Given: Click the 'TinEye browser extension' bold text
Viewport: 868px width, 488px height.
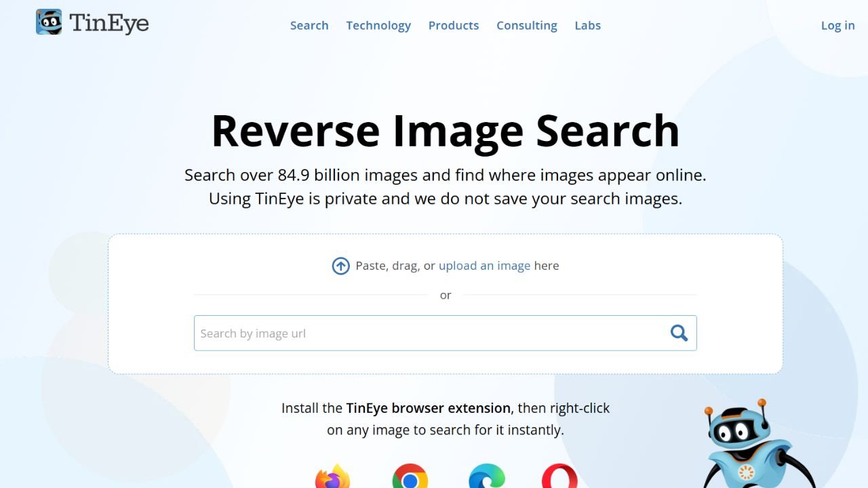Looking at the screenshot, I should 429,408.
